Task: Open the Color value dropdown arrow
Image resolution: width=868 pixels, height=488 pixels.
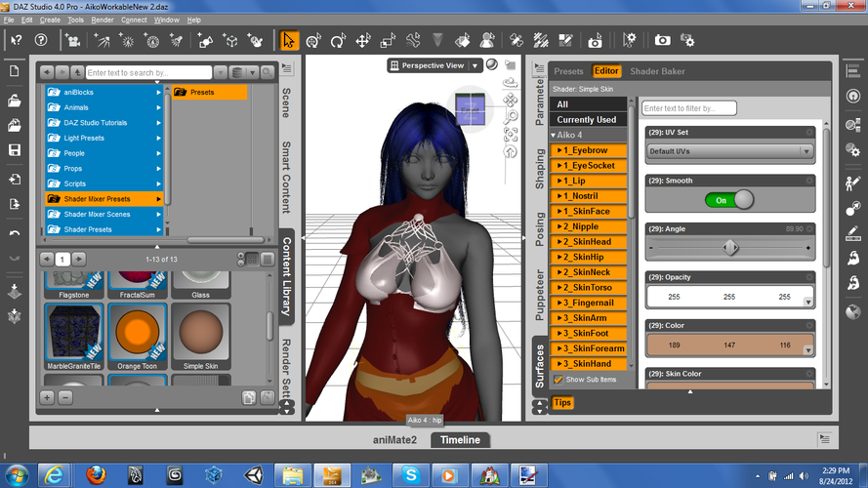Action: pos(807,350)
